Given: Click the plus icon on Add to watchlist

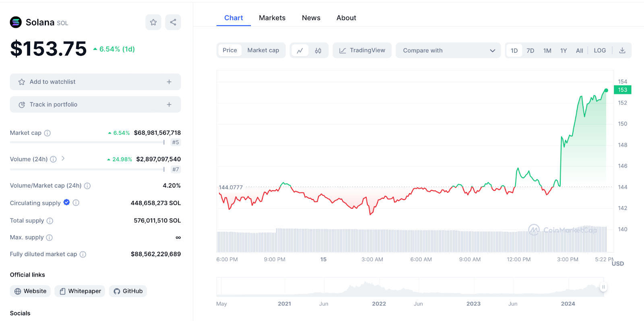Looking at the screenshot, I should tap(169, 82).
